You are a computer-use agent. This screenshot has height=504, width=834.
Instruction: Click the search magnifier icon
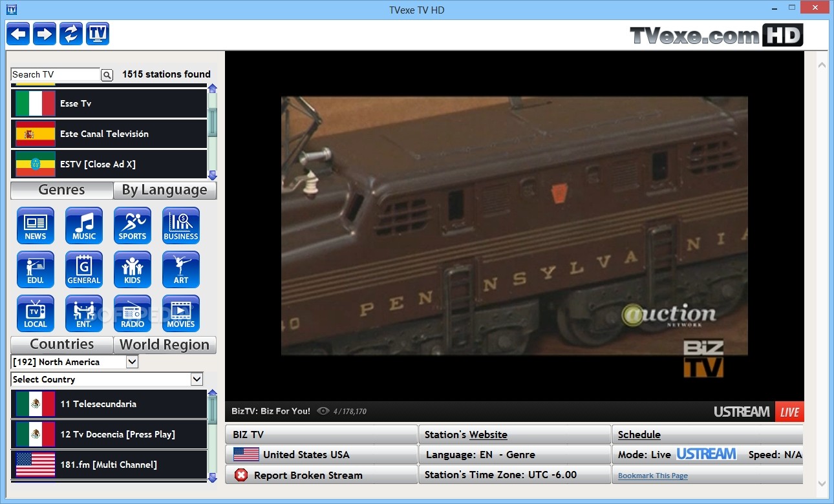[107, 76]
